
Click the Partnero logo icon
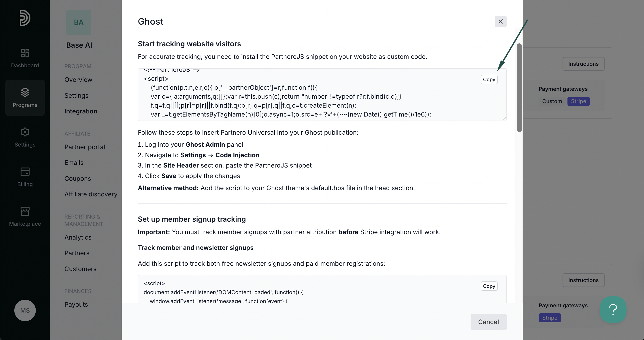[x=25, y=18]
